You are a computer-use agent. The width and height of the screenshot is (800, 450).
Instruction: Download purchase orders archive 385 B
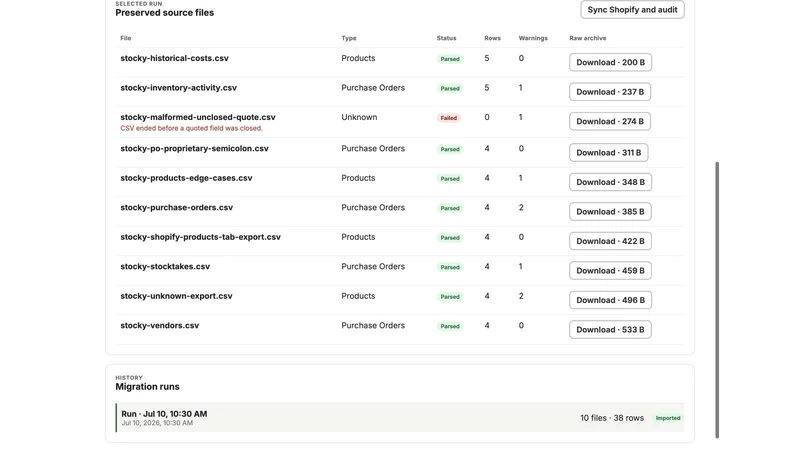(610, 212)
